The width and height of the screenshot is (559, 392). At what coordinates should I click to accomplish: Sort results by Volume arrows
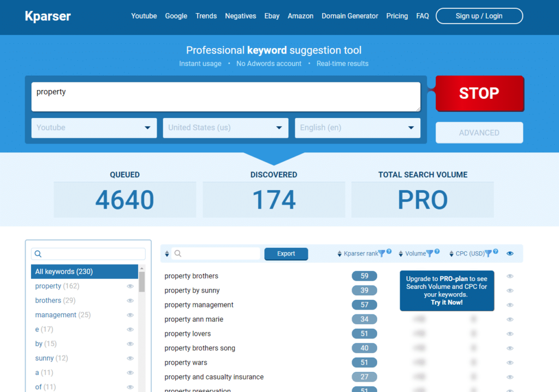401,254
